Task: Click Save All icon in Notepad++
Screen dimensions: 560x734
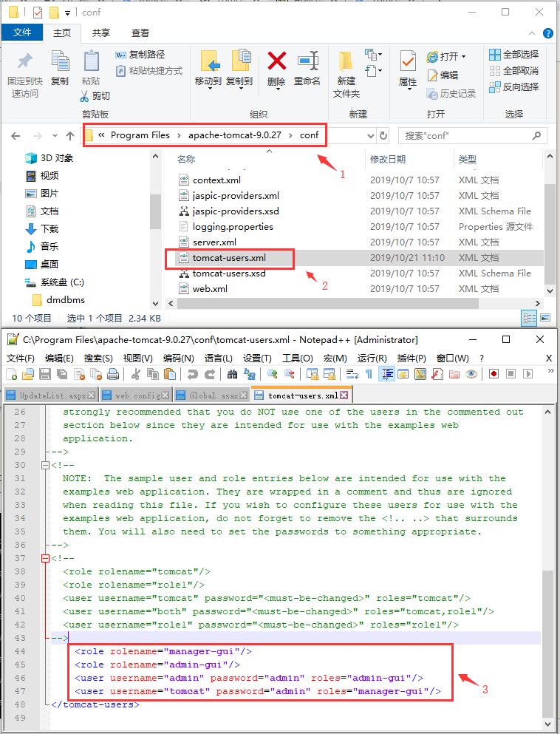Action: click(x=62, y=373)
